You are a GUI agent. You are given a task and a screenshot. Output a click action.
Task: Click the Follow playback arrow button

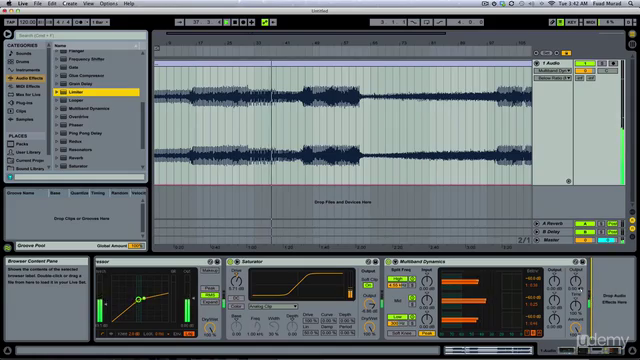(x=180, y=22)
